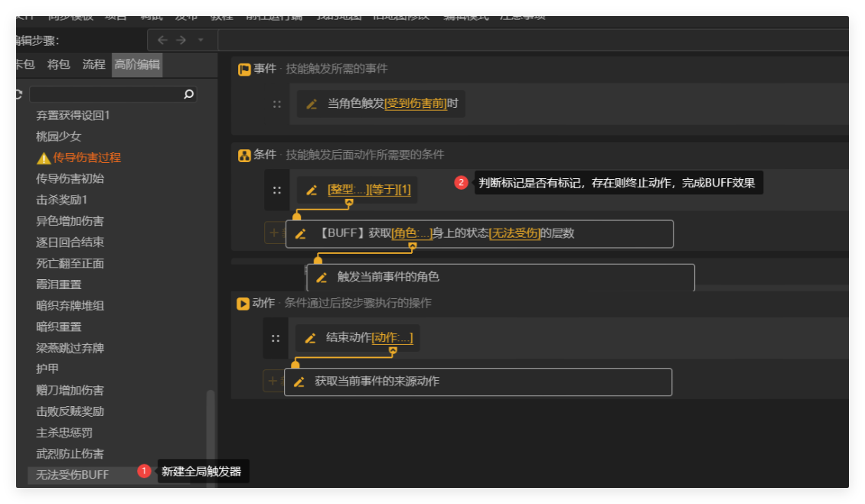Click the drag handle beside the 整型 condition
Image resolution: width=865 pixels, height=504 pixels.
pyautogui.click(x=276, y=190)
